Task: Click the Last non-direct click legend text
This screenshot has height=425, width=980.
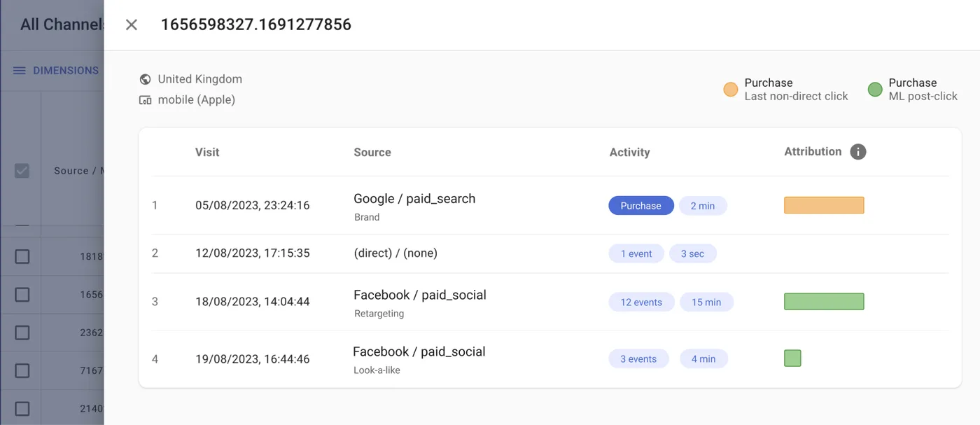Action: click(x=797, y=97)
